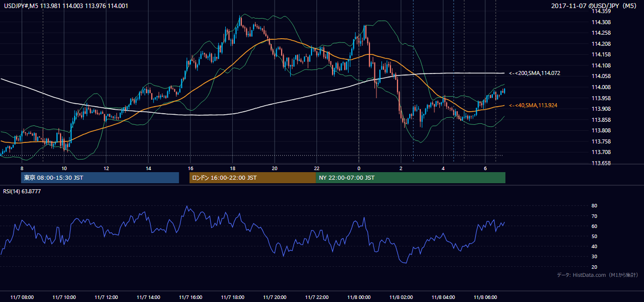Click price axis value 113.958
This screenshot has height=302, width=644.
[602, 98]
